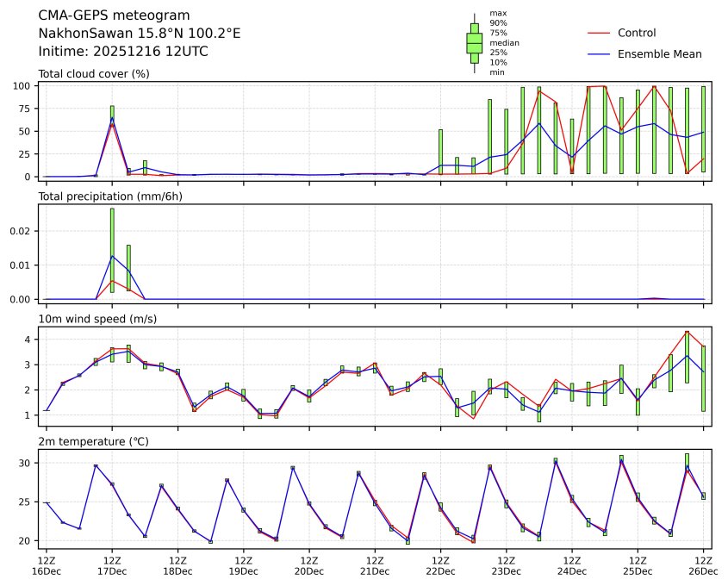The image size is (728, 586).
Task: Click the cloud cover peak near 17Dec
Action: 112,118
